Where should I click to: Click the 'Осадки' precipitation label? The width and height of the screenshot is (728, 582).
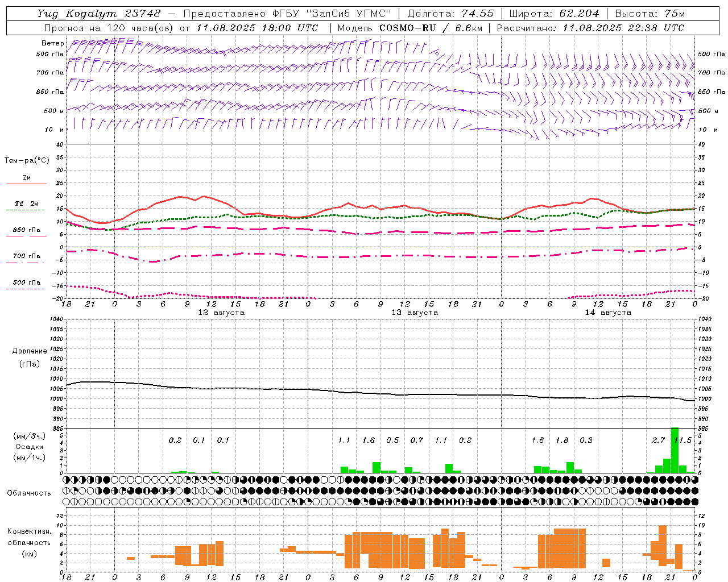[x=30, y=447]
